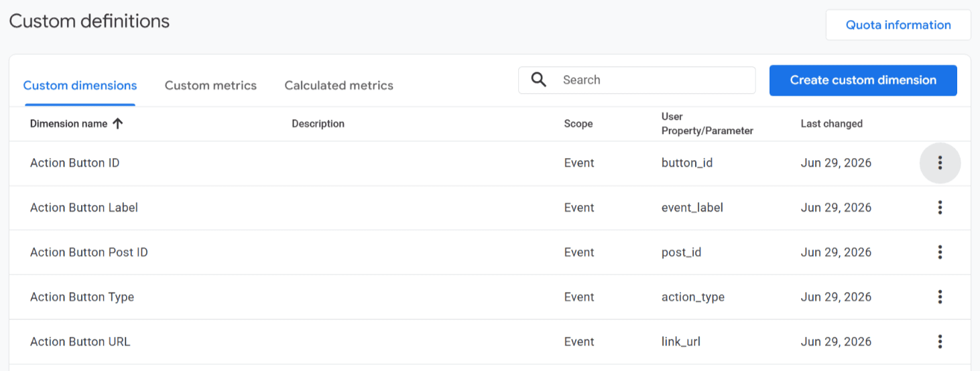Focus the Search input field
This screenshot has height=371, width=980.
click(637, 80)
